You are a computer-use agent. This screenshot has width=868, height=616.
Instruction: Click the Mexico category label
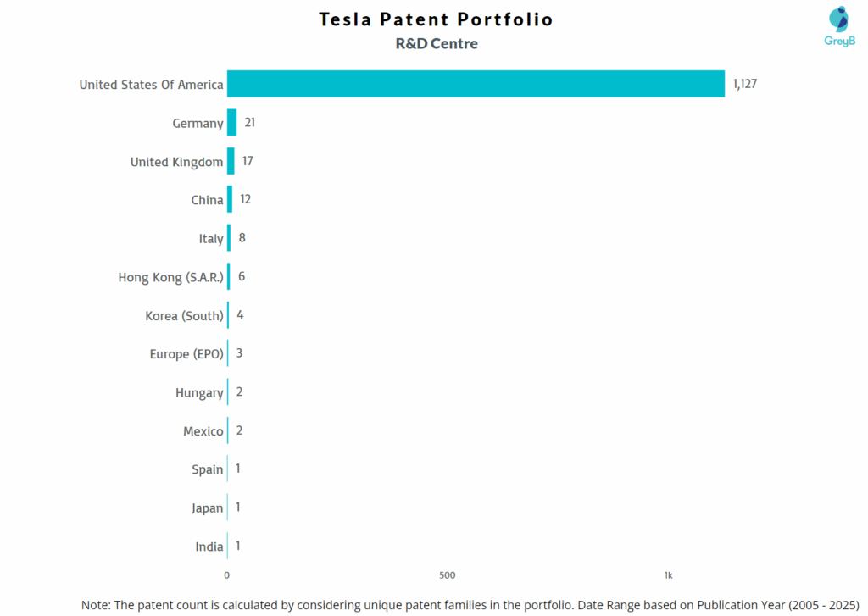[203, 431]
